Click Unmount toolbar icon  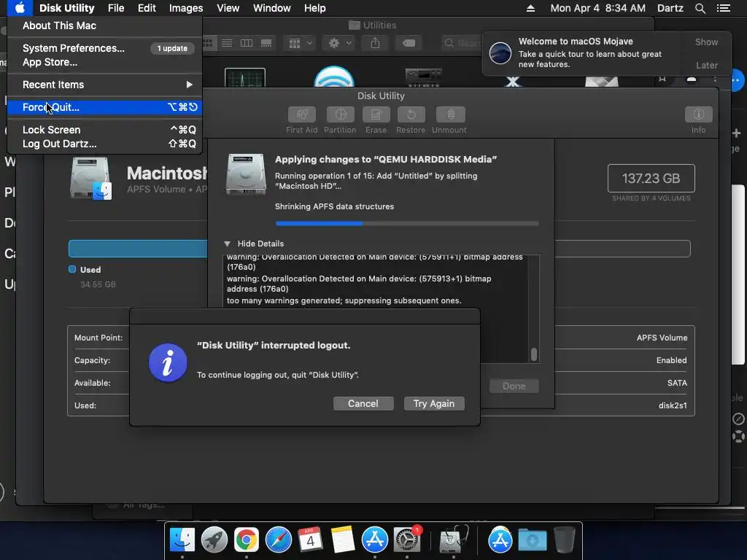[x=450, y=114]
